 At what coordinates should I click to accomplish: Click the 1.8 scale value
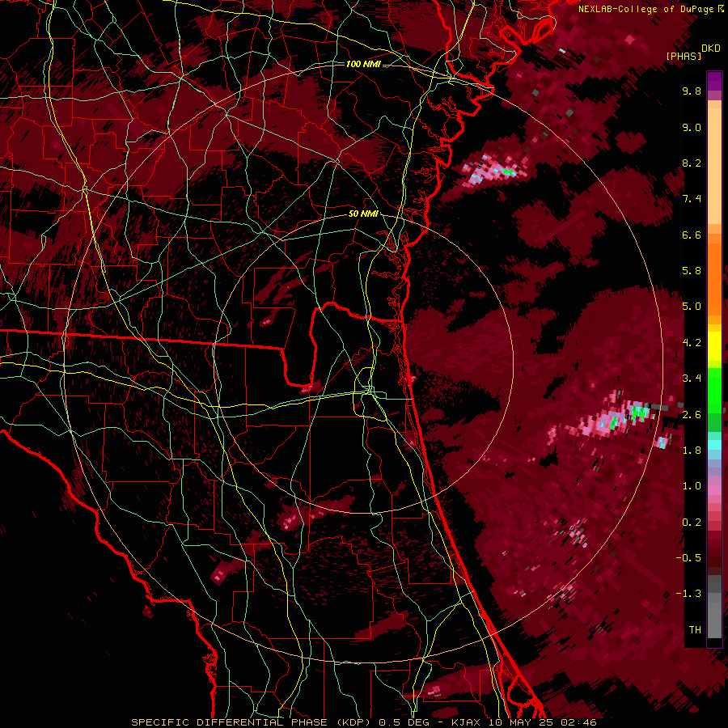pos(692,451)
